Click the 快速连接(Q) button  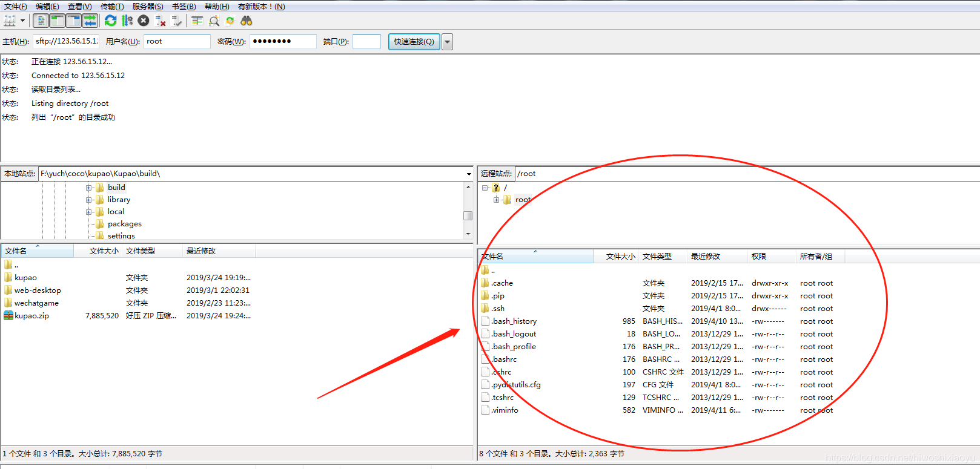pos(414,42)
